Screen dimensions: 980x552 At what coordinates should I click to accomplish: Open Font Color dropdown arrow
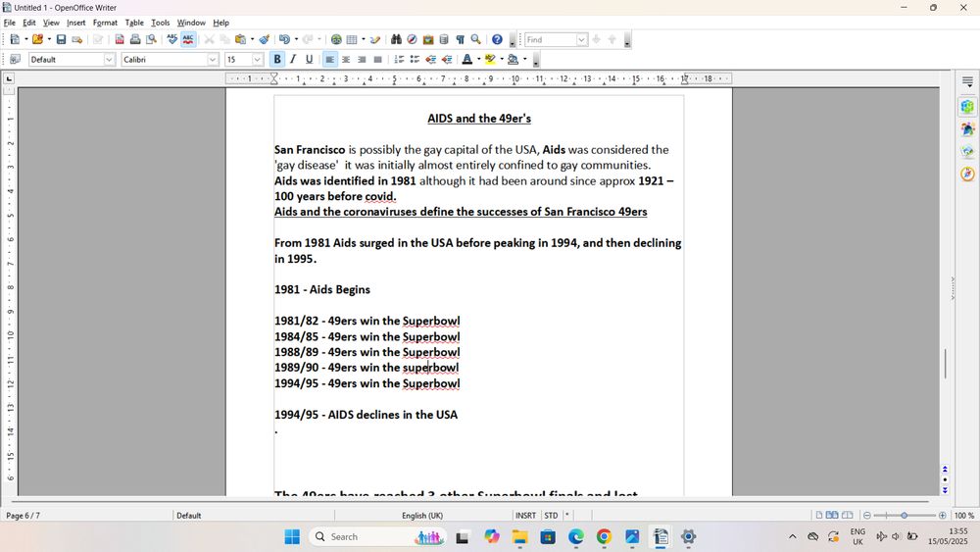(479, 60)
